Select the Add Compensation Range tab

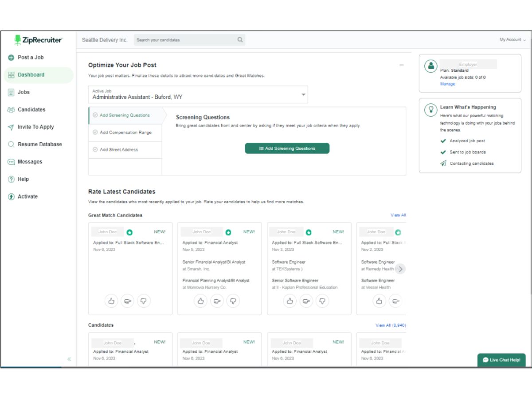pyautogui.click(x=125, y=133)
